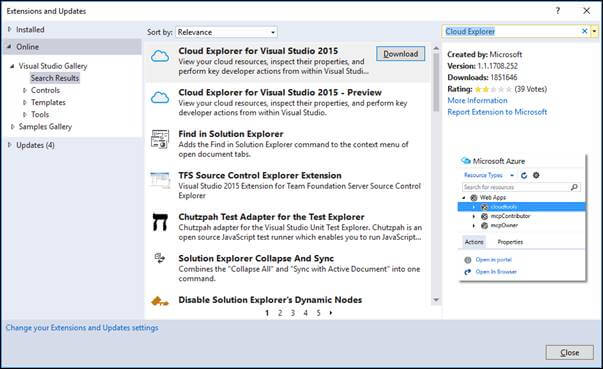Click the Cloud Explorer 2015 cloud icon
The width and height of the screenshot is (603, 369).
click(160, 56)
